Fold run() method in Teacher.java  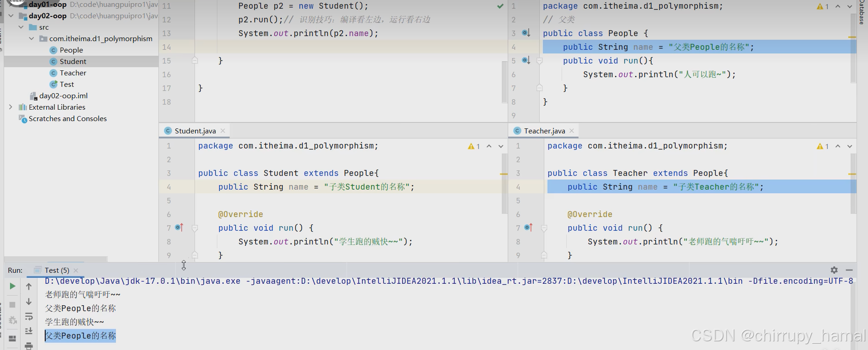(544, 228)
